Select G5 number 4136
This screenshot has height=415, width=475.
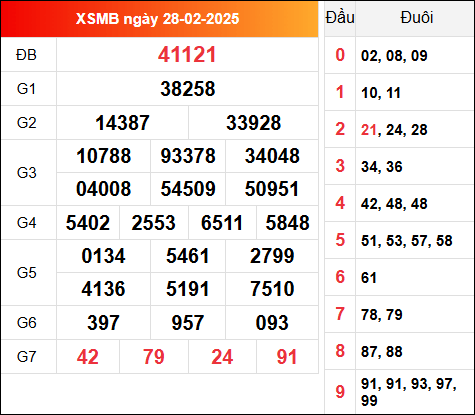[x=103, y=289]
